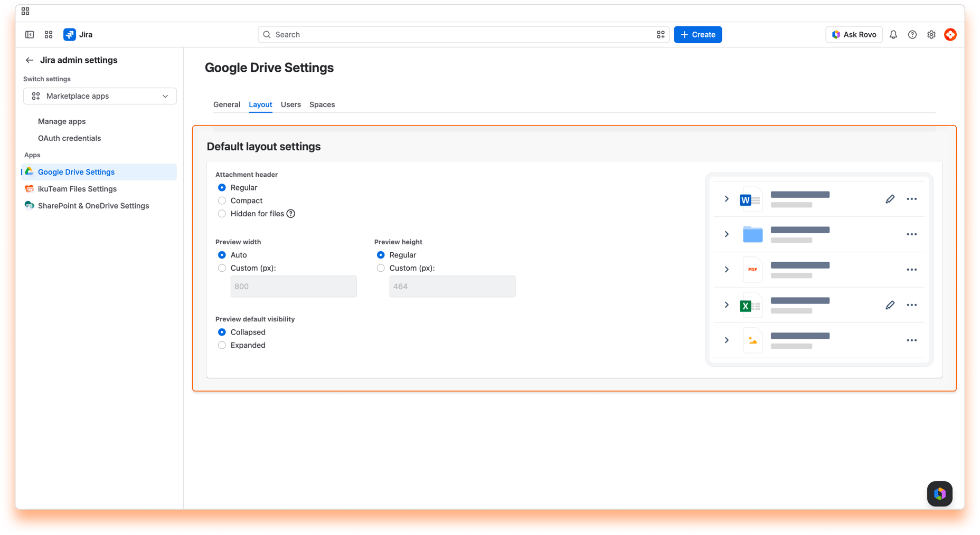The height and width of the screenshot is (535, 980).
Task: Open the more options menu on the folder row
Action: 912,234
